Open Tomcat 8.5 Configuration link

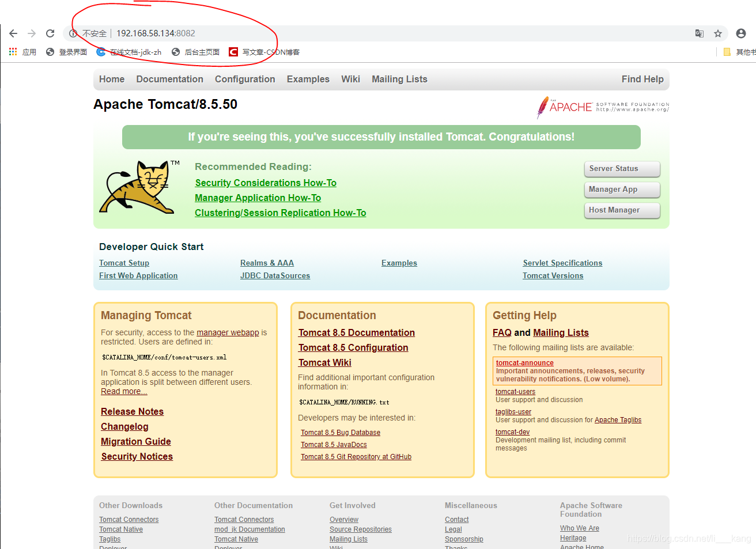click(353, 347)
